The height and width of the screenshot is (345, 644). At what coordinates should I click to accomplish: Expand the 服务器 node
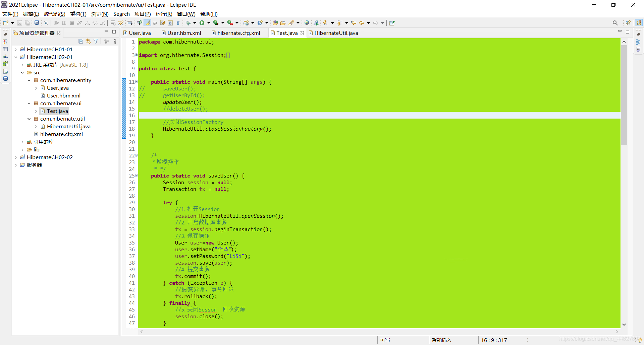(x=16, y=165)
